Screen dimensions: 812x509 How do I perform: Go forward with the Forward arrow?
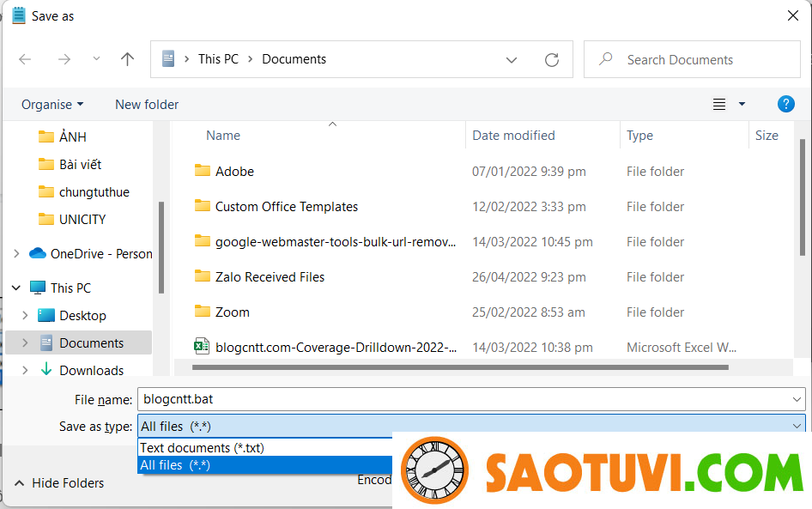pos(64,59)
